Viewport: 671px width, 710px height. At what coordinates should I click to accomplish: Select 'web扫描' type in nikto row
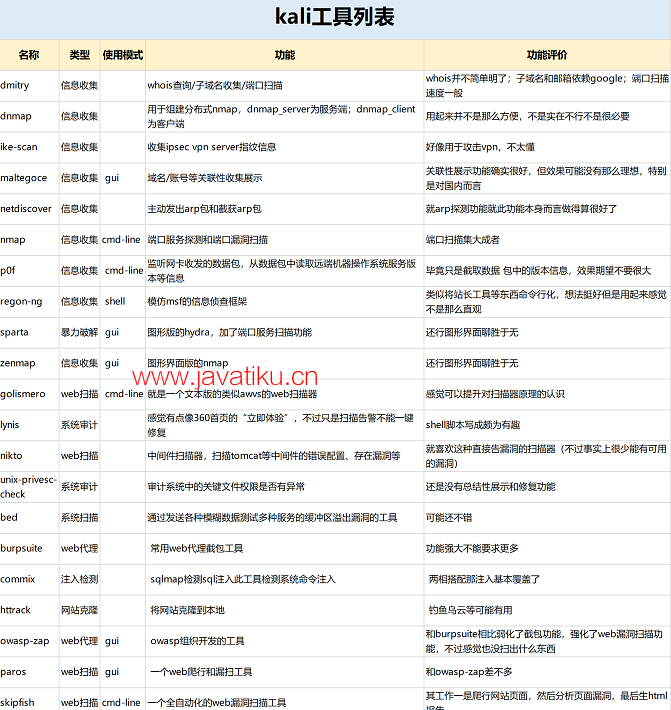80,456
